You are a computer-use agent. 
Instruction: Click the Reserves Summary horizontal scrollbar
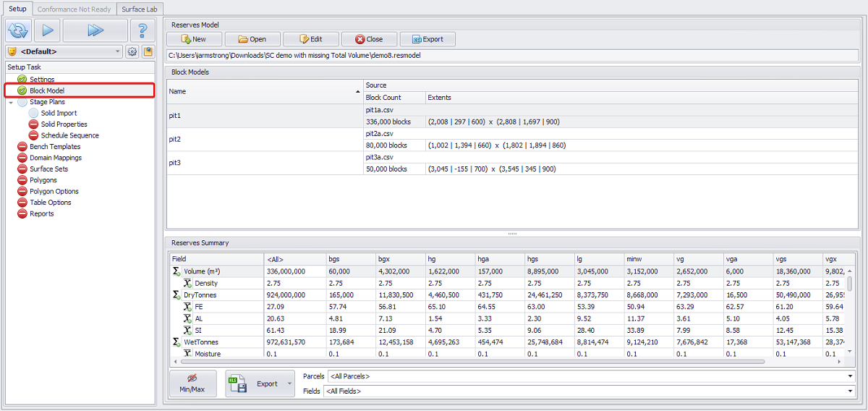[x=470, y=361]
